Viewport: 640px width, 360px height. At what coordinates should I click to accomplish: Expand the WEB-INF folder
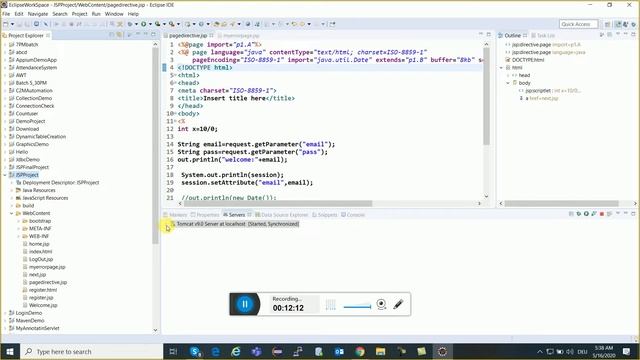(x=18, y=236)
